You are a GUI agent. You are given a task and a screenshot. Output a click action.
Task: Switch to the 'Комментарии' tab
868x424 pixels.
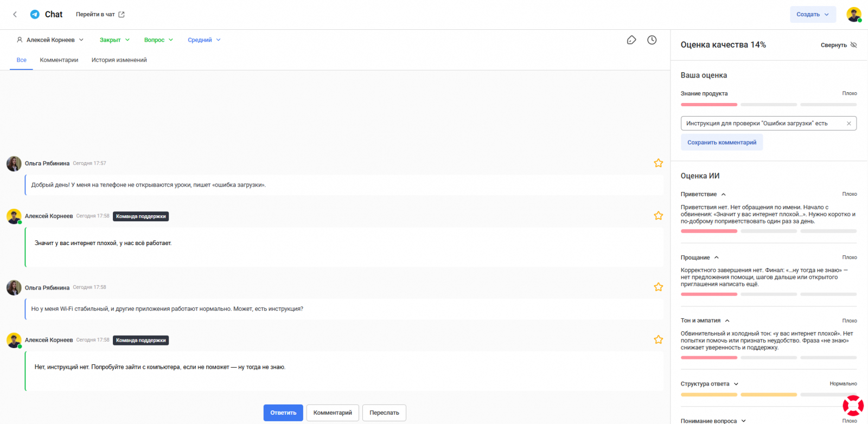point(59,60)
